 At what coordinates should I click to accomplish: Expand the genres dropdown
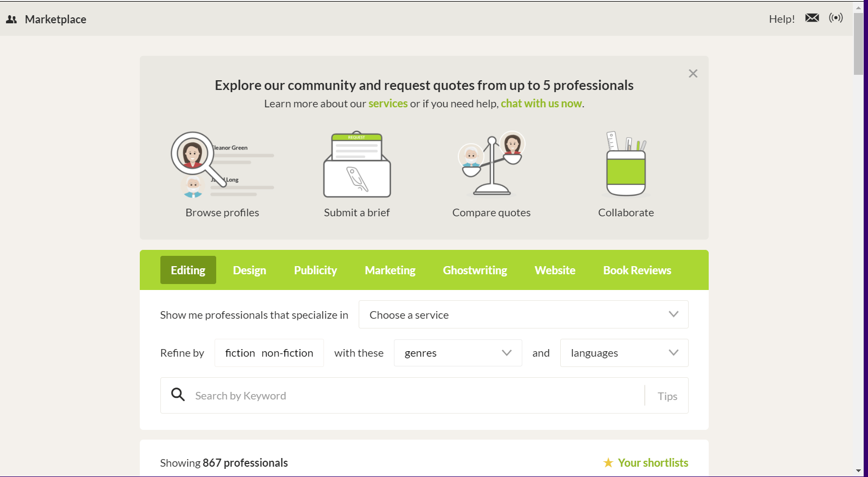pos(458,353)
